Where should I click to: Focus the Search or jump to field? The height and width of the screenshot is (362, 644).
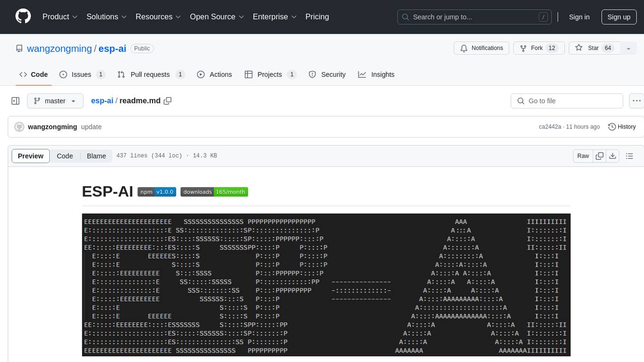coord(474,17)
